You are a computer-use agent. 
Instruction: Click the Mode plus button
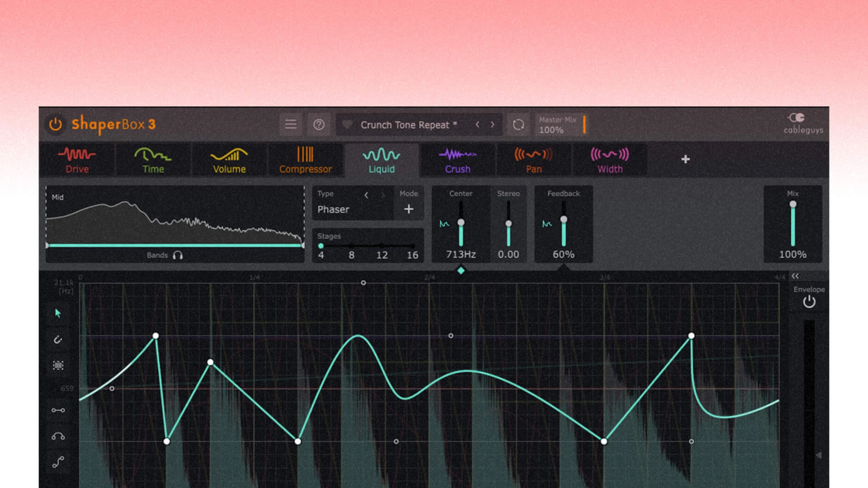(409, 209)
